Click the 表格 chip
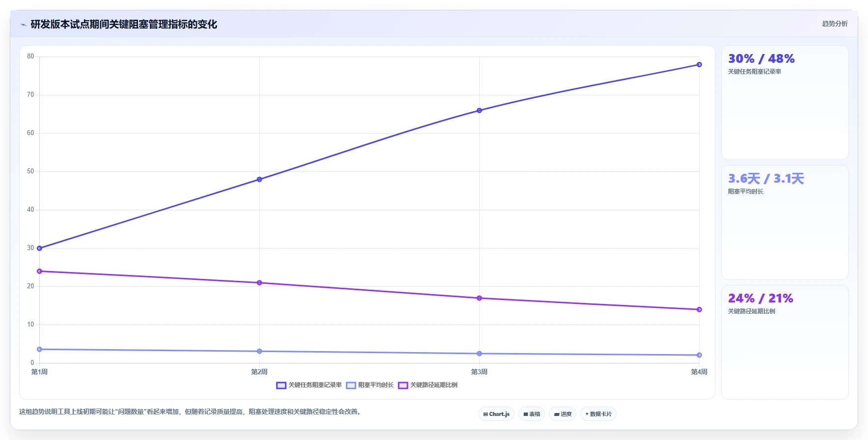 (x=532, y=414)
